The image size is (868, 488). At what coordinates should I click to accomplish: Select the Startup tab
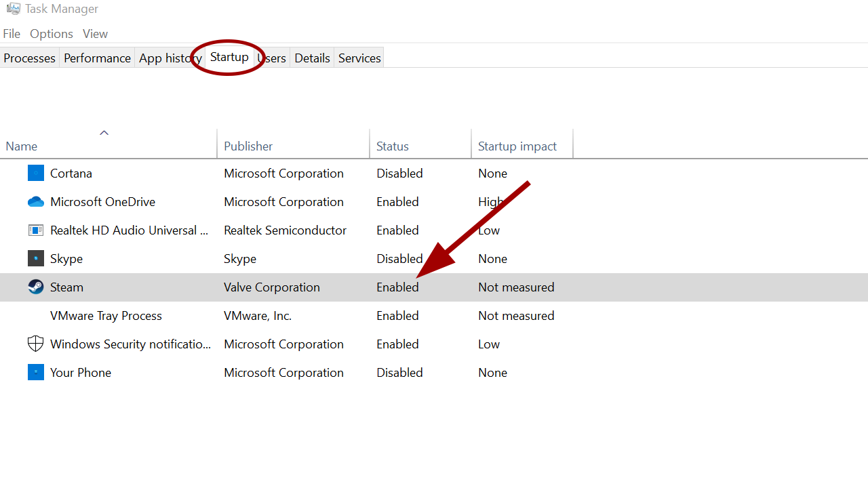229,57
